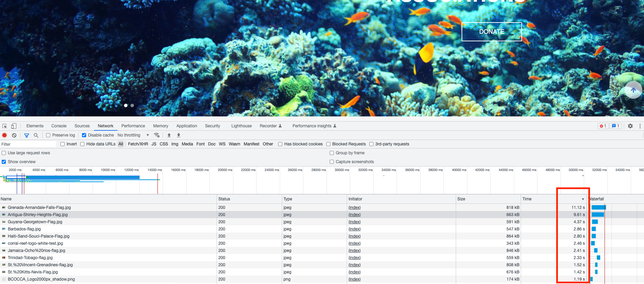Clear the network log

click(x=14, y=135)
